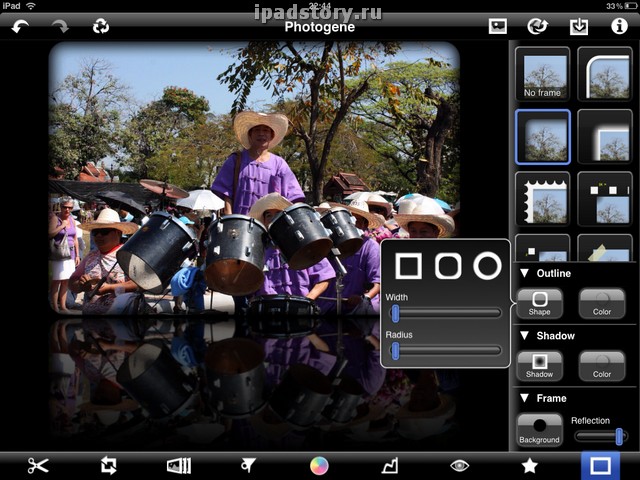Collapse the Outline section

tap(524, 273)
